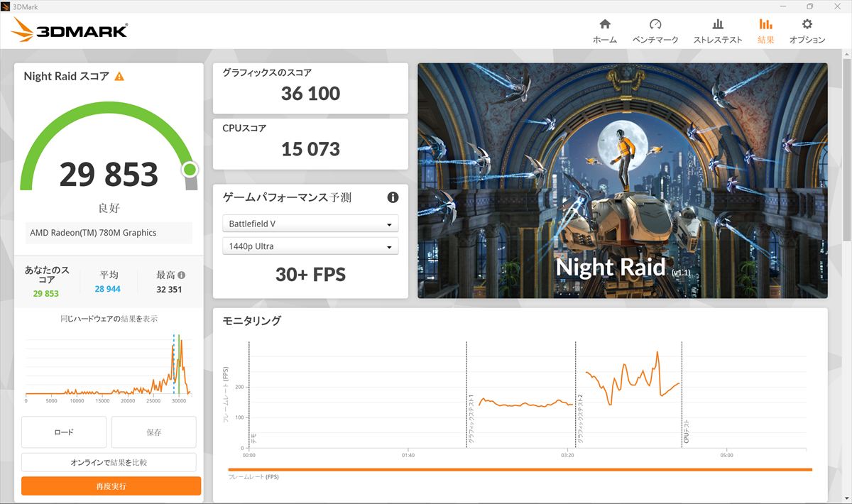
Task: Open the ストレステスト tab
Action: click(718, 31)
